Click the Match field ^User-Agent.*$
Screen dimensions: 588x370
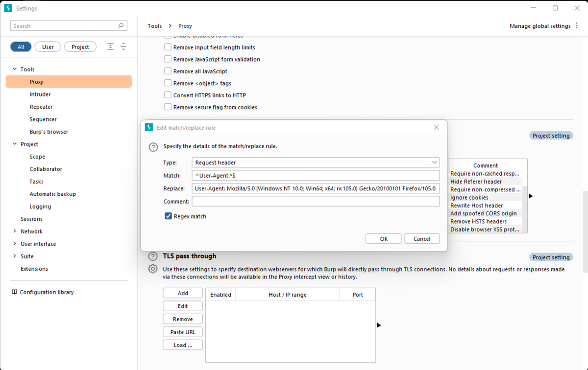(x=316, y=175)
